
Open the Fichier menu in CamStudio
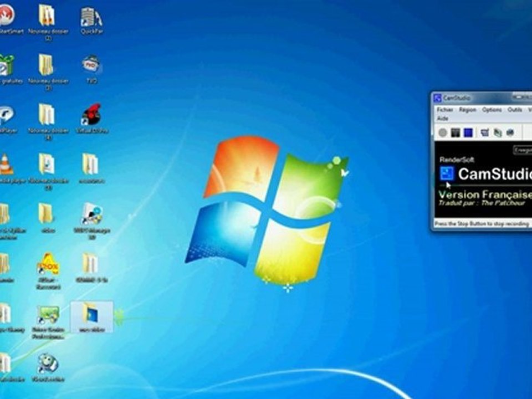[445, 110]
